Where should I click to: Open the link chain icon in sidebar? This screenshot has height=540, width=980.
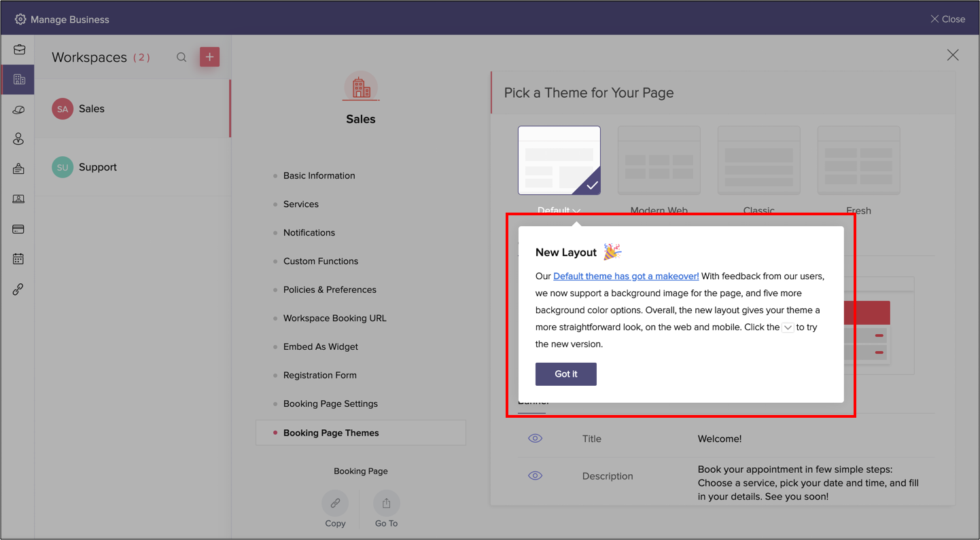(x=18, y=289)
